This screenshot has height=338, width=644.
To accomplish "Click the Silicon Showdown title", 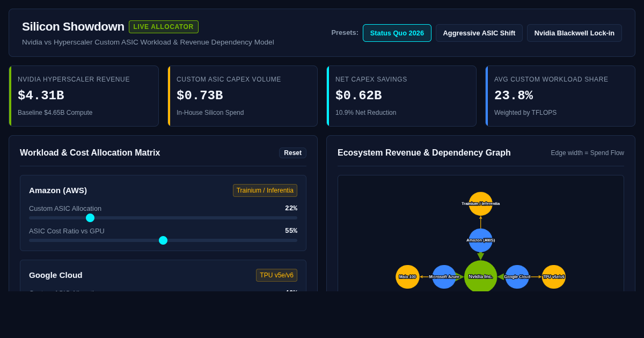I will point(73,27).
